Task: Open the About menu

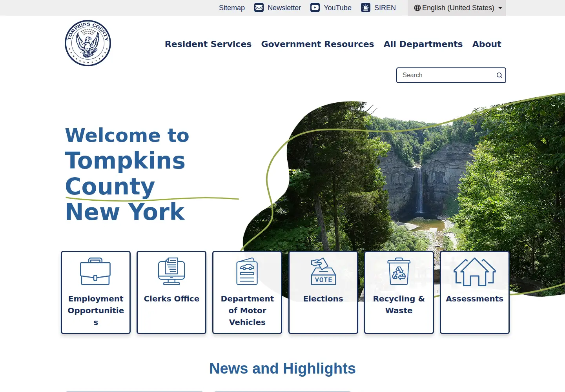Action: 487,44
